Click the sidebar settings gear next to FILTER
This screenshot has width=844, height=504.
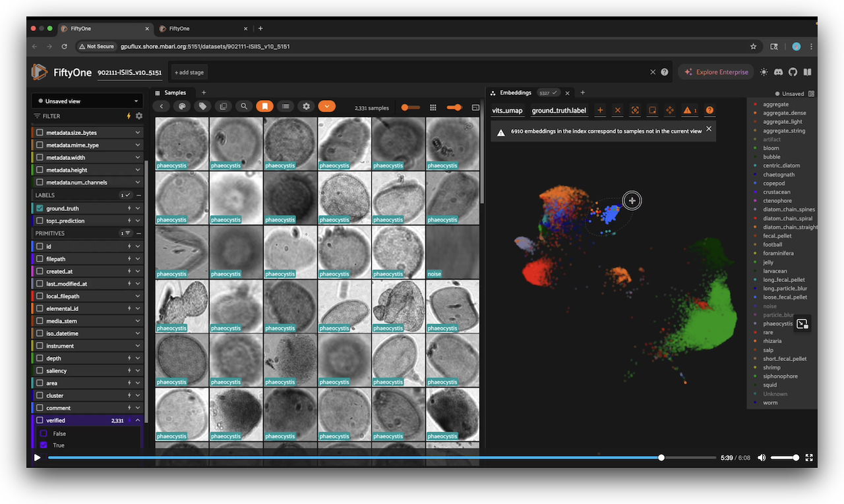(x=139, y=116)
